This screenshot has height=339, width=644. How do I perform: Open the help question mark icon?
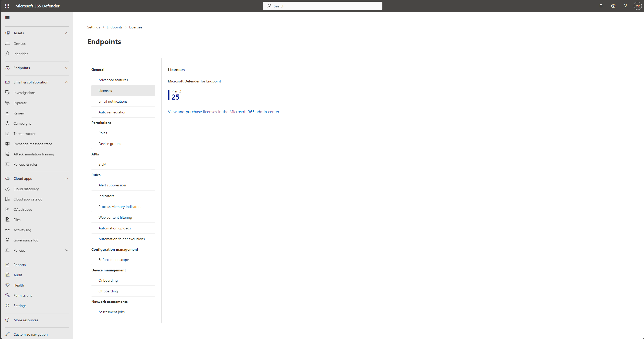[x=625, y=6]
